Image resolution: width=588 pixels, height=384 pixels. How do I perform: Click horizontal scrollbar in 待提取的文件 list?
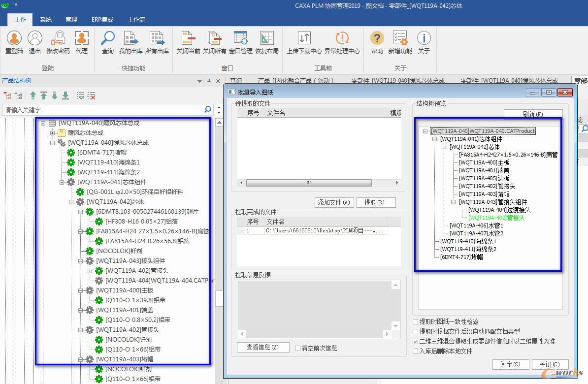(x=309, y=183)
